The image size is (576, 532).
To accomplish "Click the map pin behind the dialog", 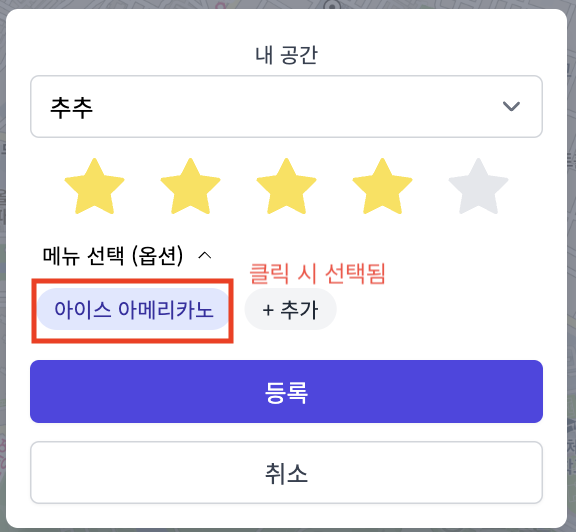I will (x=332, y=5).
